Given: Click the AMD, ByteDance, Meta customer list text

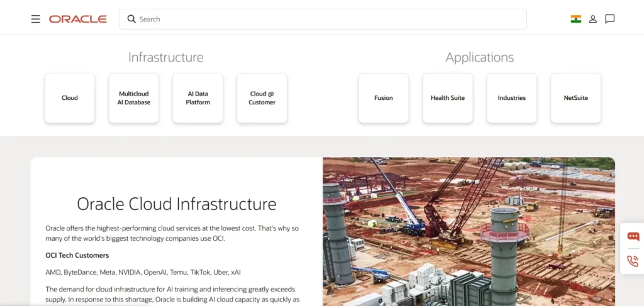Looking at the screenshot, I should coord(143,272).
